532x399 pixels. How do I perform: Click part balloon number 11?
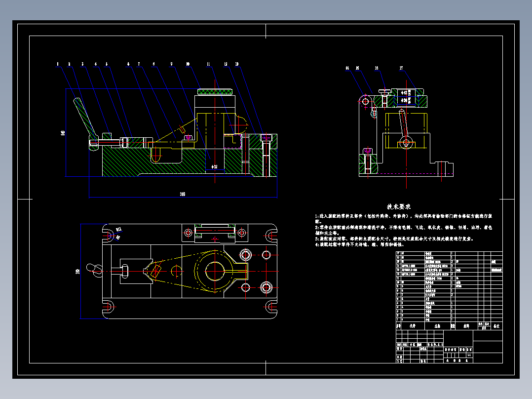(x=208, y=64)
